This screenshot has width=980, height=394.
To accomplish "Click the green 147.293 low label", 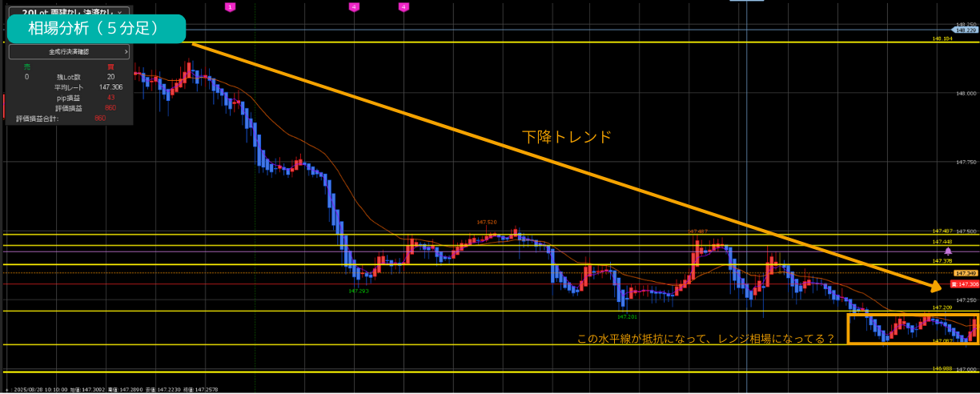I will coord(358,291).
